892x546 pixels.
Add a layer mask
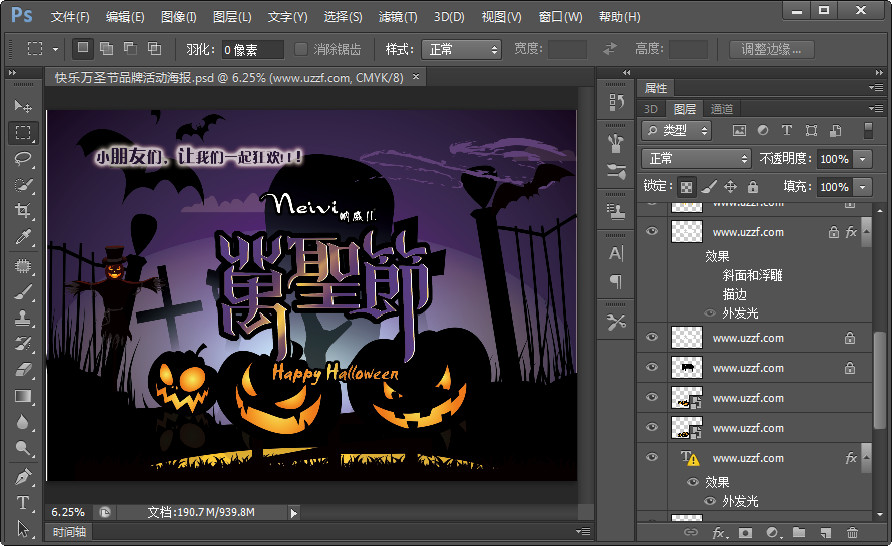pyautogui.click(x=745, y=534)
